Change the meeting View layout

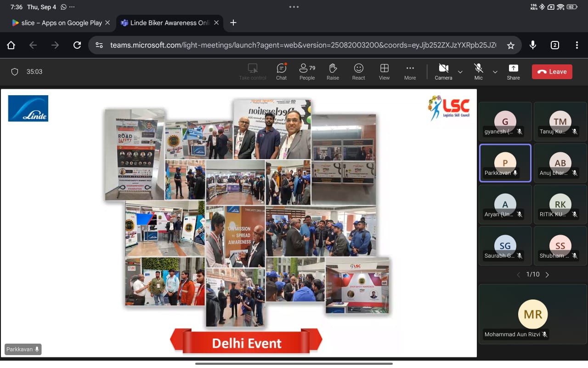[x=384, y=71]
